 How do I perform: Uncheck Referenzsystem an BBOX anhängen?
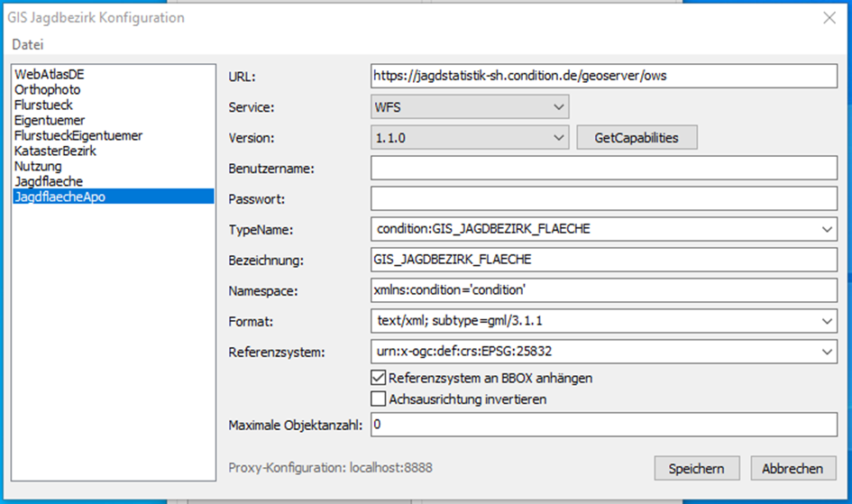[x=379, y=379]
